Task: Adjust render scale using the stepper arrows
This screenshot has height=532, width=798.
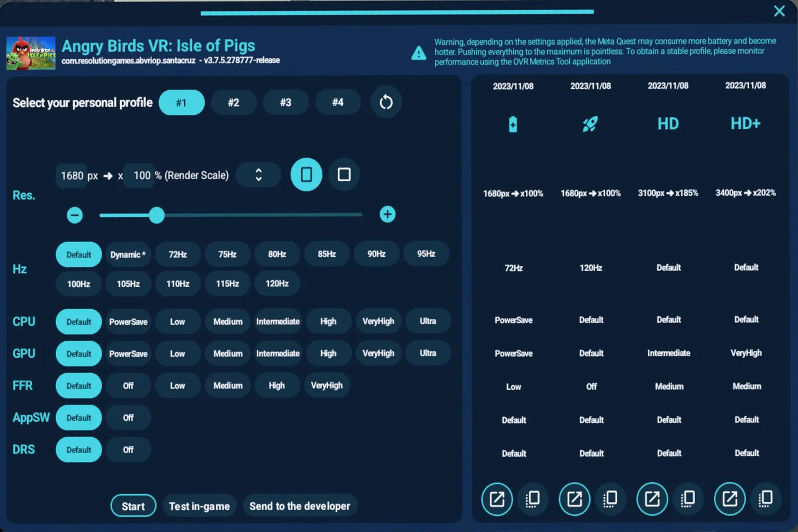Action: pos(258,175)
